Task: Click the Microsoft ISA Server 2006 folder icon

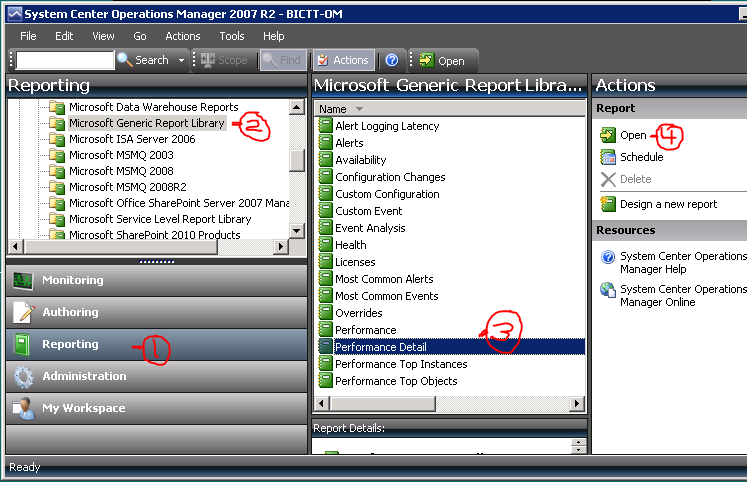Action: [57, 140]
